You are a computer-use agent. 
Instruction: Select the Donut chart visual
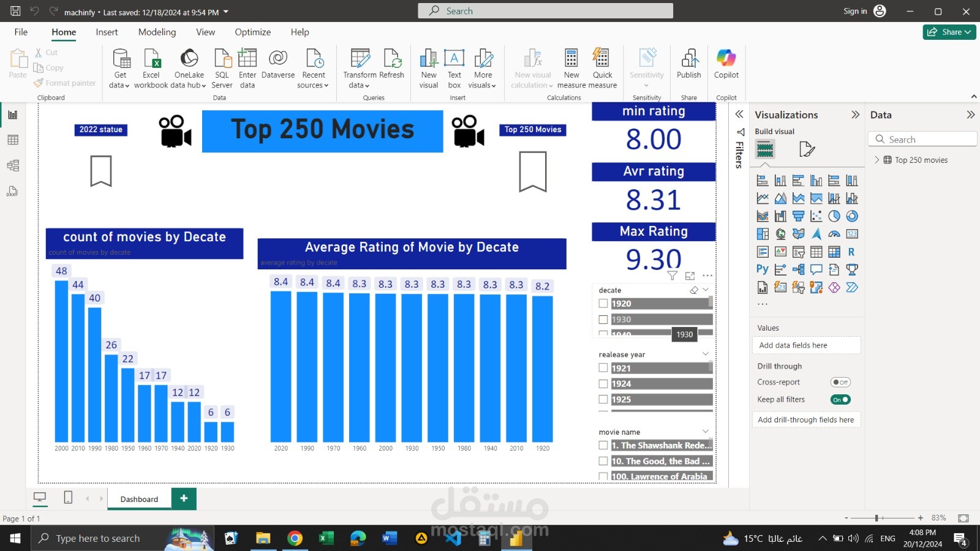tap(852, 216)
